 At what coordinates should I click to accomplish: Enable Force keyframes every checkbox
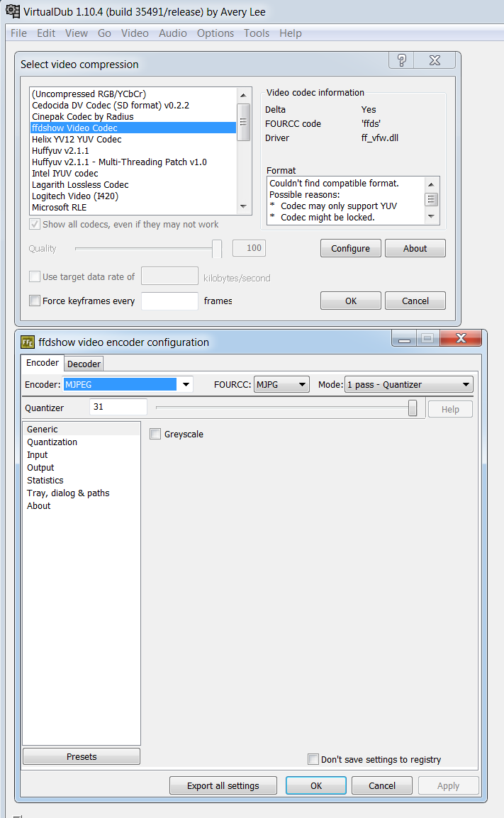coord(35,301)
